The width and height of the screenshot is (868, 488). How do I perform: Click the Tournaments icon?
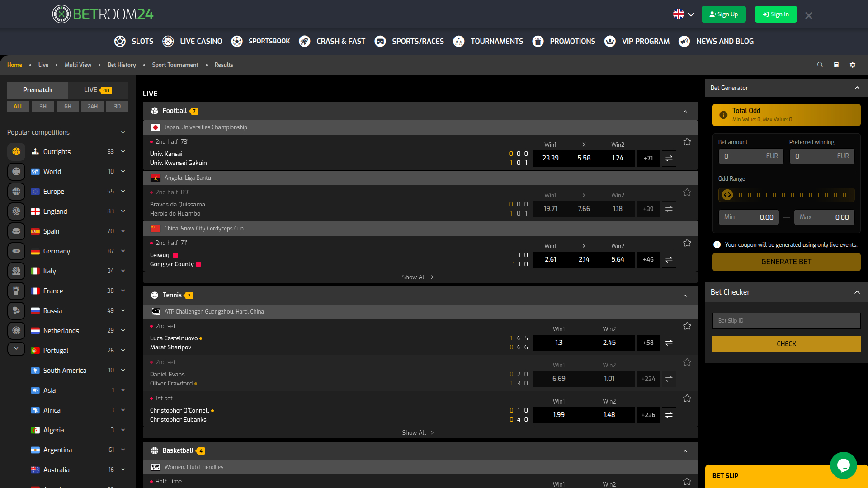(458, 41)
